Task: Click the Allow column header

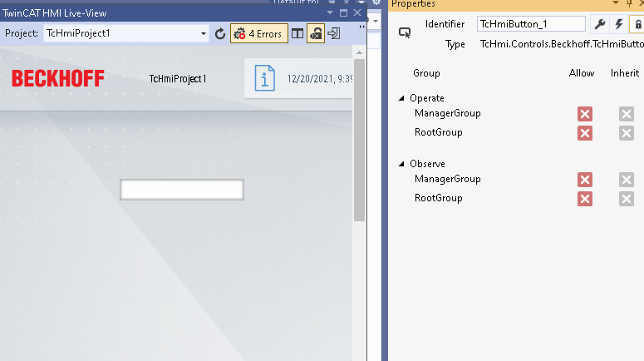Action: tap(582, 73)
